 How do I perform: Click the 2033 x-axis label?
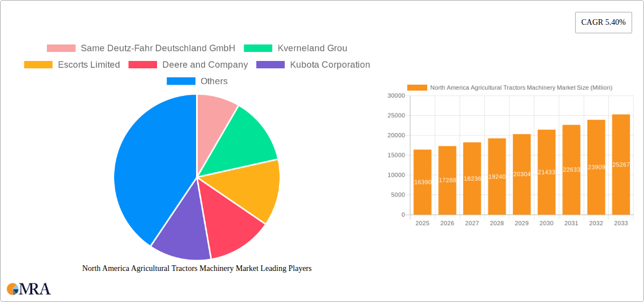point(621,223)
